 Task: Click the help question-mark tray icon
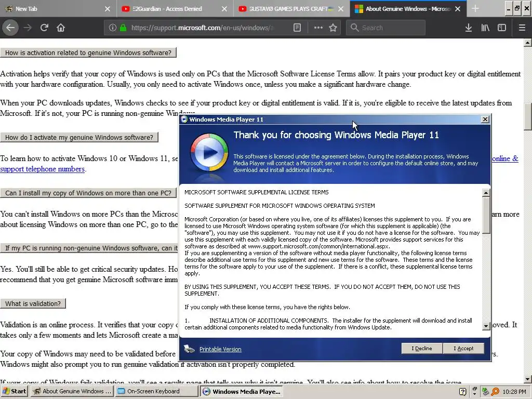(462, 392)
